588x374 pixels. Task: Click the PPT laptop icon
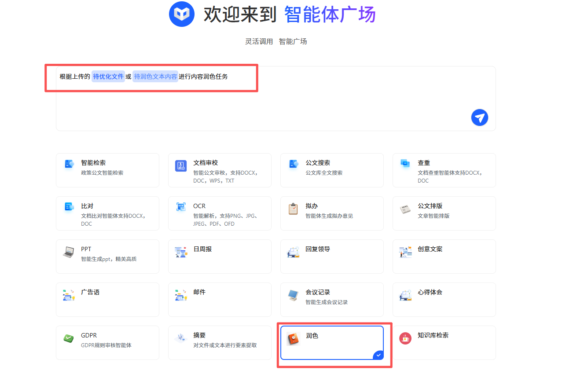(x=69, y=252)
